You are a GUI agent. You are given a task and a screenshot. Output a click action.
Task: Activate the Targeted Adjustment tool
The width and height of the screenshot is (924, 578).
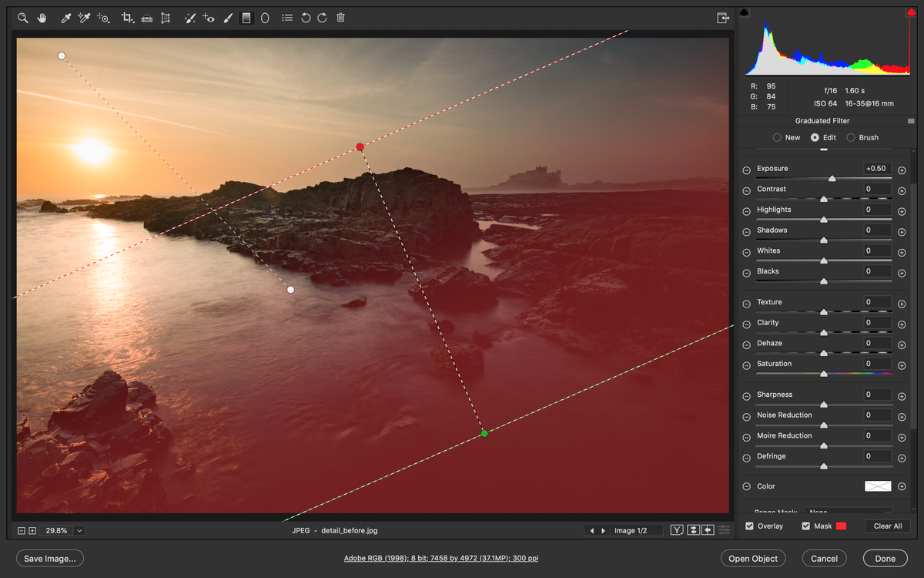point(102,17)
